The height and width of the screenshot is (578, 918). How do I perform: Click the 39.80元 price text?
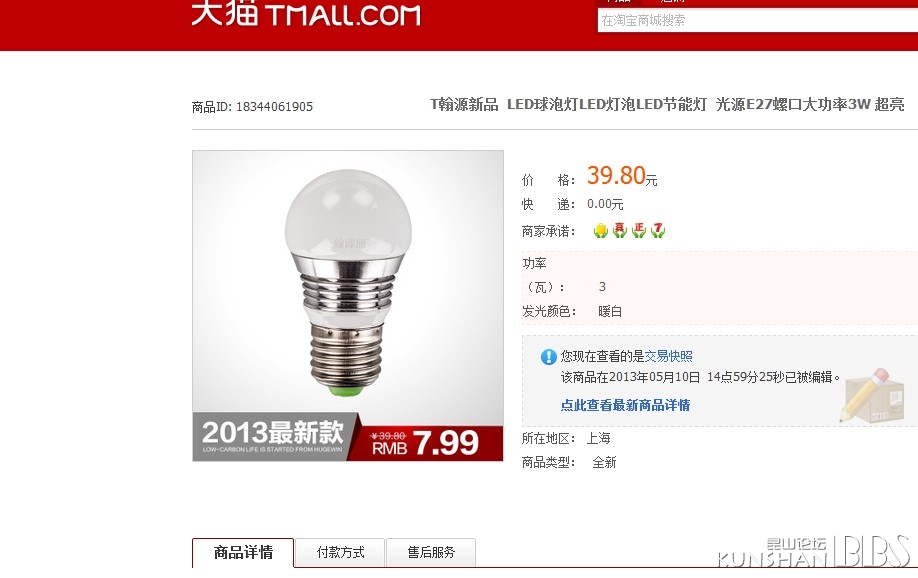pos(622,176)
